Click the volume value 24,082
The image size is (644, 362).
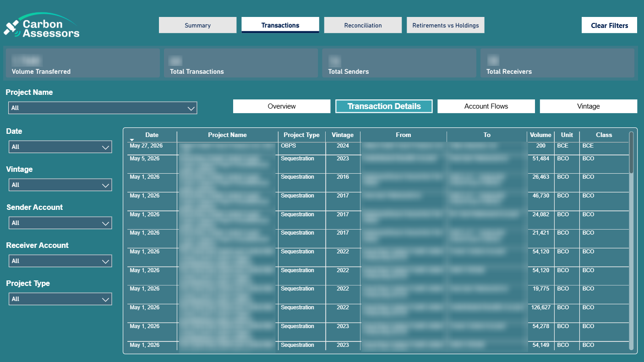point(541,214)
